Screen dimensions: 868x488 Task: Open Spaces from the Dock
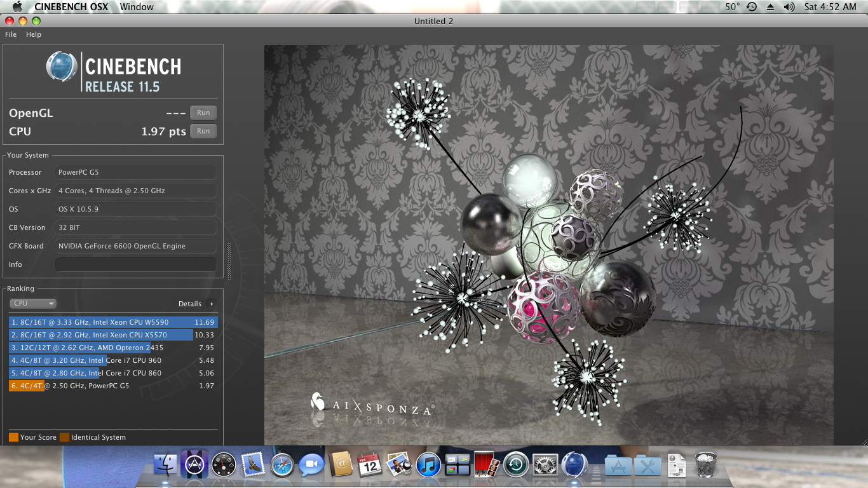coord(458,465)
